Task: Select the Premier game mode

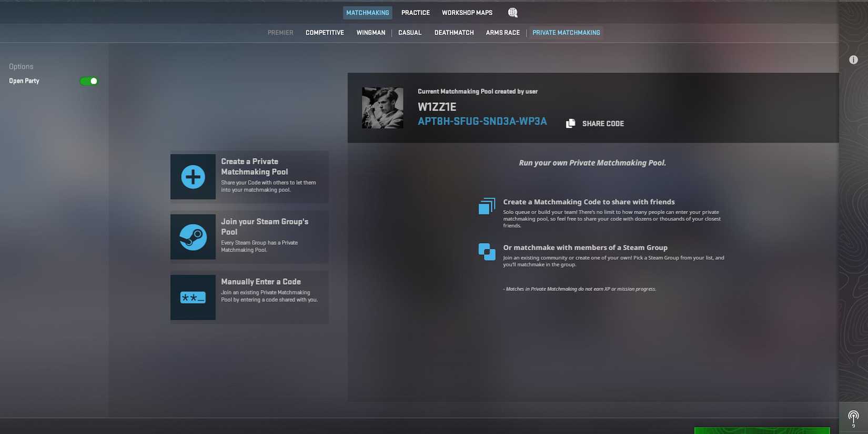Action: (x=280, y=33)
